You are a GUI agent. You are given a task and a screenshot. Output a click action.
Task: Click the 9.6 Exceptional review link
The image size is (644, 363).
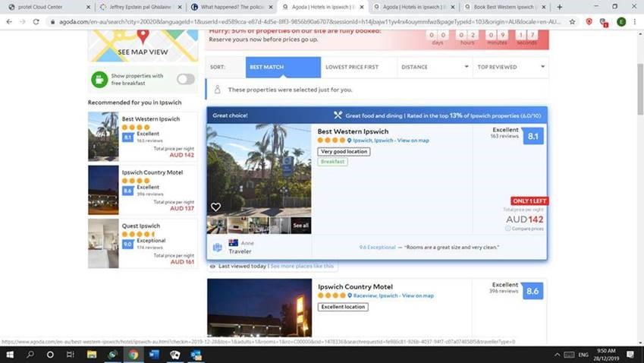(377, 248)
